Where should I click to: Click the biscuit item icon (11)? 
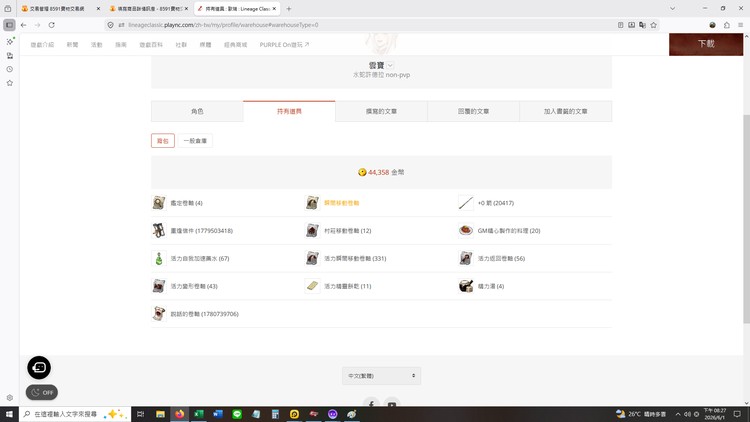point(312,286)
